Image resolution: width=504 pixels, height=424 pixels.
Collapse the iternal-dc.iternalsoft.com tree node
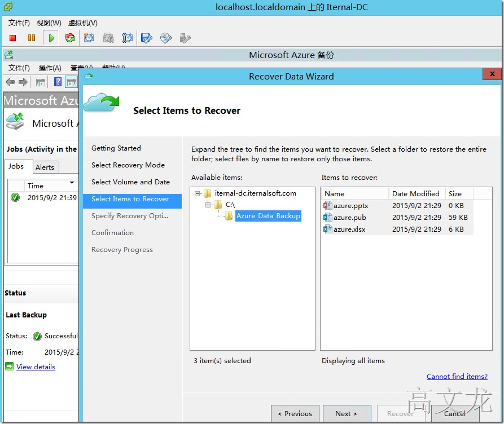[x=197, y=193]
